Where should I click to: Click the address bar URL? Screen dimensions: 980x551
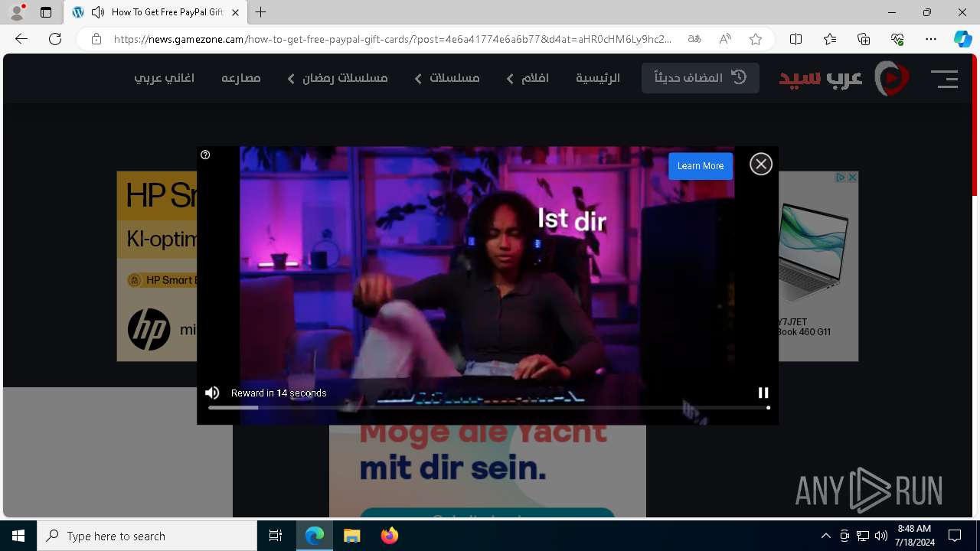392,39
